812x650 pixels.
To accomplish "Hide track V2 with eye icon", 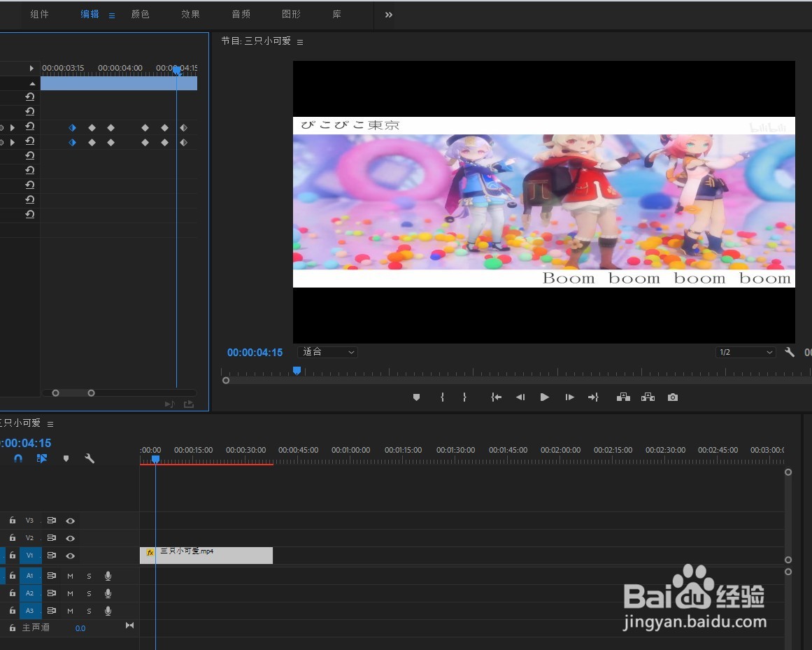I will 71,539.
